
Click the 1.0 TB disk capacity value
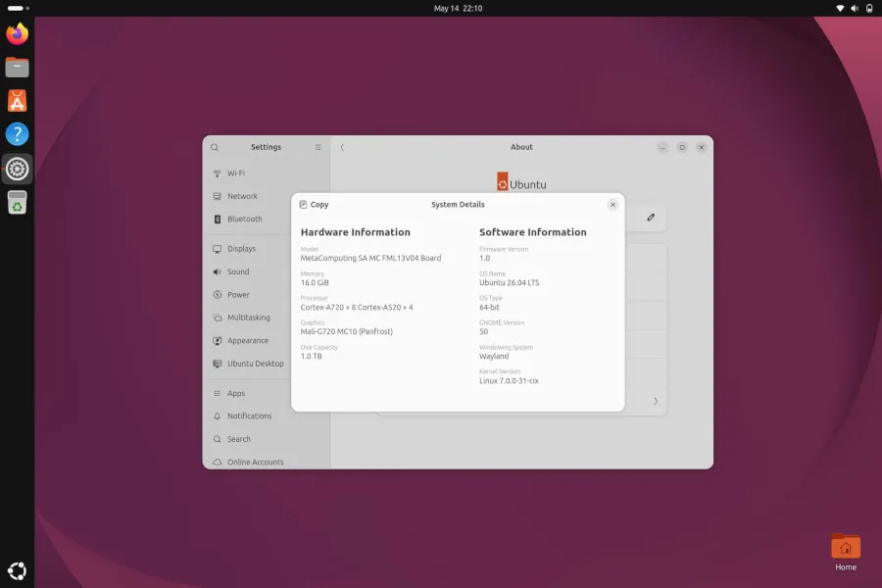[x=311, y=356]
